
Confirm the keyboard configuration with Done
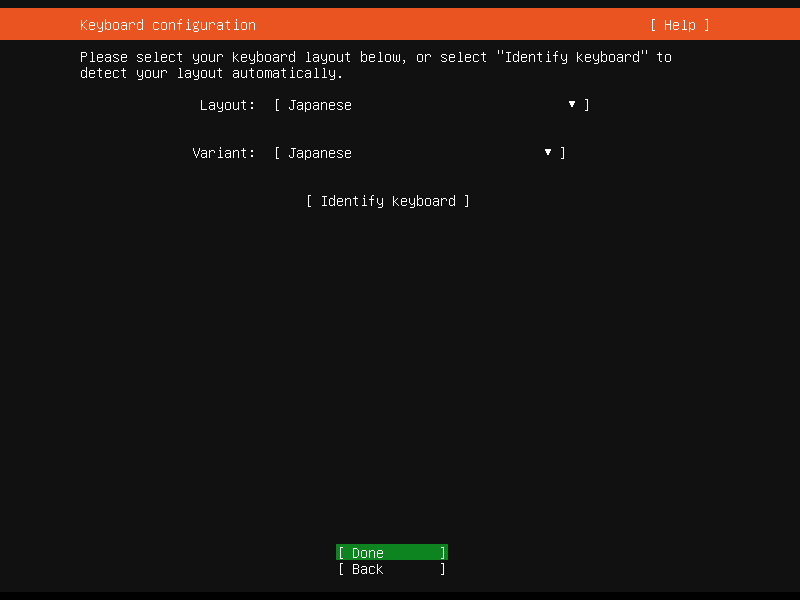[x=391, y=552]
